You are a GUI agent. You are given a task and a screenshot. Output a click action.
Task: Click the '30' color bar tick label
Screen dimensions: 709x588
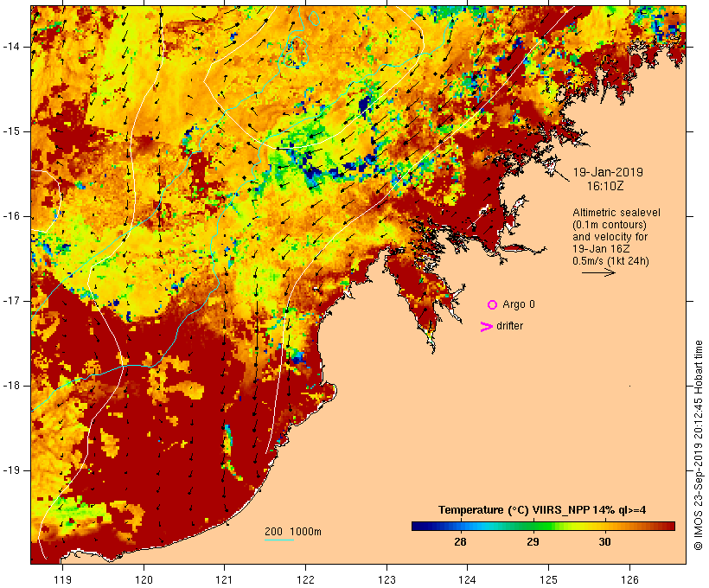tap(605, 542)
